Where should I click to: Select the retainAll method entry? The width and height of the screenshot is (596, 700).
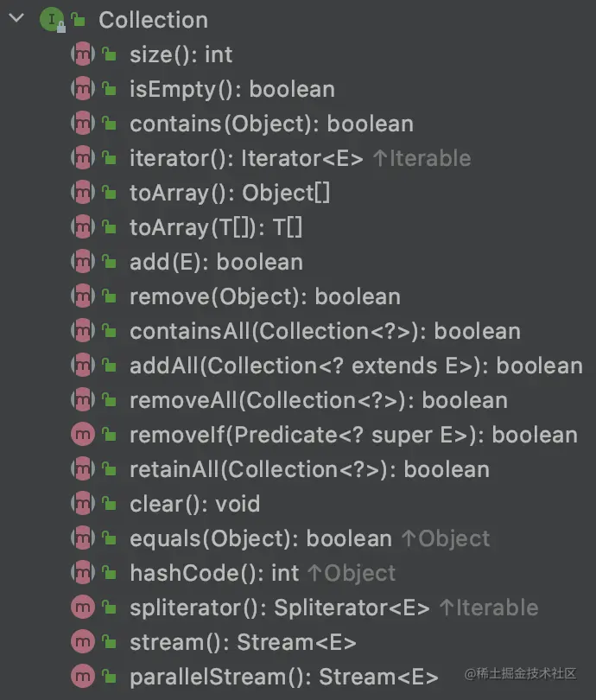pos(309,469)
